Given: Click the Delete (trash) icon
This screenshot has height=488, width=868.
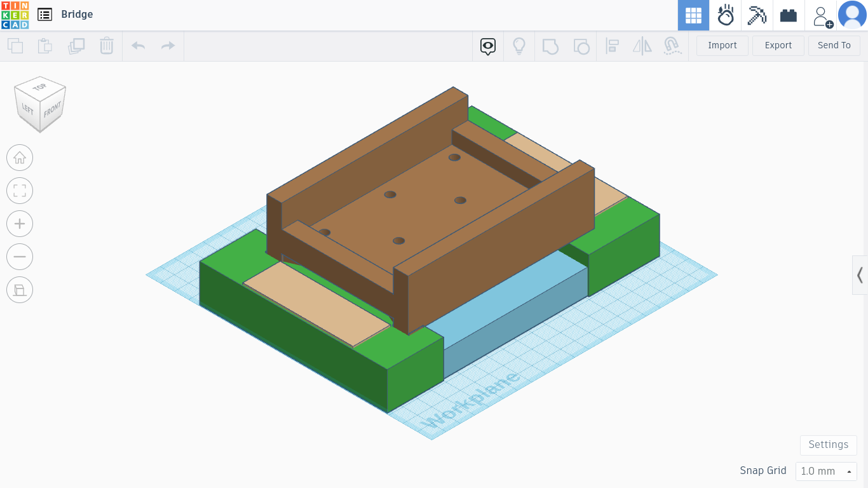Looking at the screenshot, I should click(107, 46).
